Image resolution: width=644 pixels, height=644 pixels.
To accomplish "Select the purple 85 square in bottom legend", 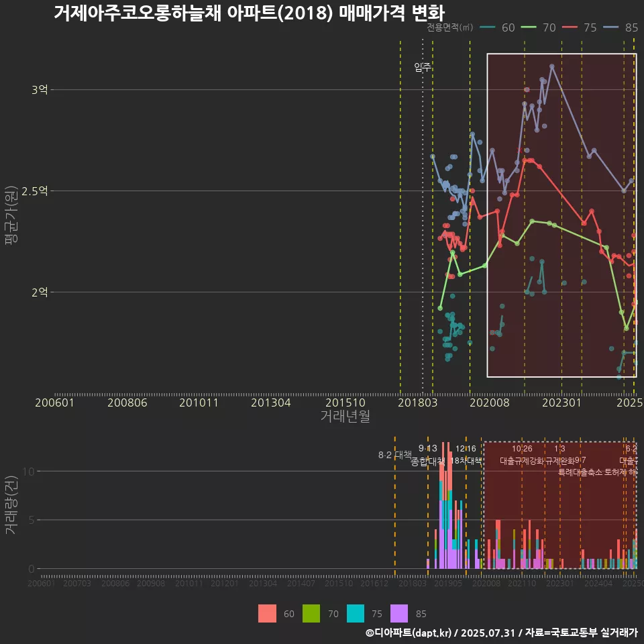I will click(x=399, y=614).
